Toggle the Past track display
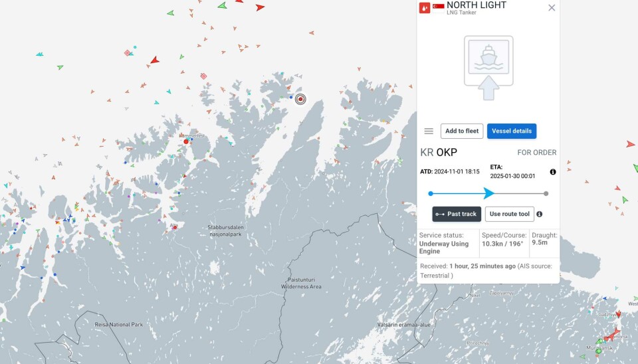Screen dimensions: 638x364 [457, 214]
